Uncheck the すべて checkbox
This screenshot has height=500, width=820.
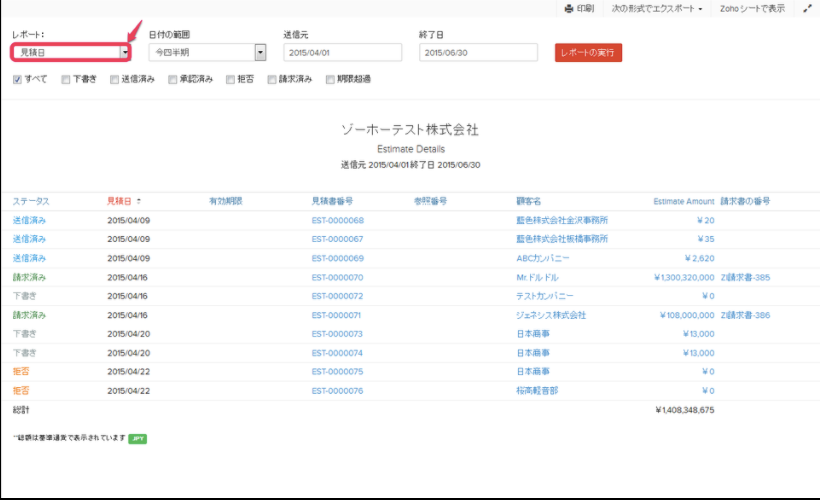(x=18, y=79)
